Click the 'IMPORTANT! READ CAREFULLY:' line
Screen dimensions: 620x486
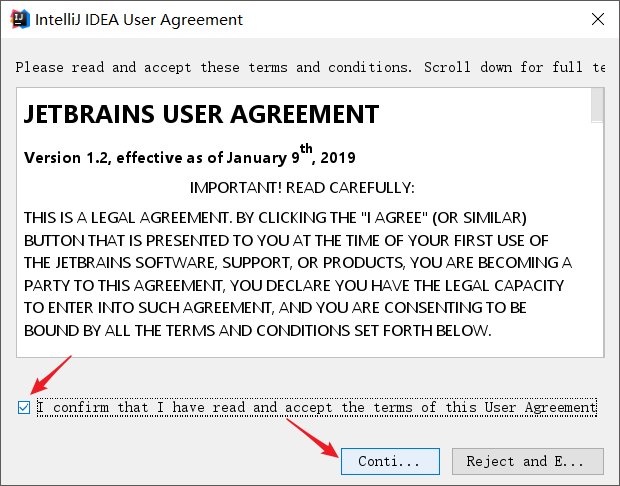[x=302, y=188]
